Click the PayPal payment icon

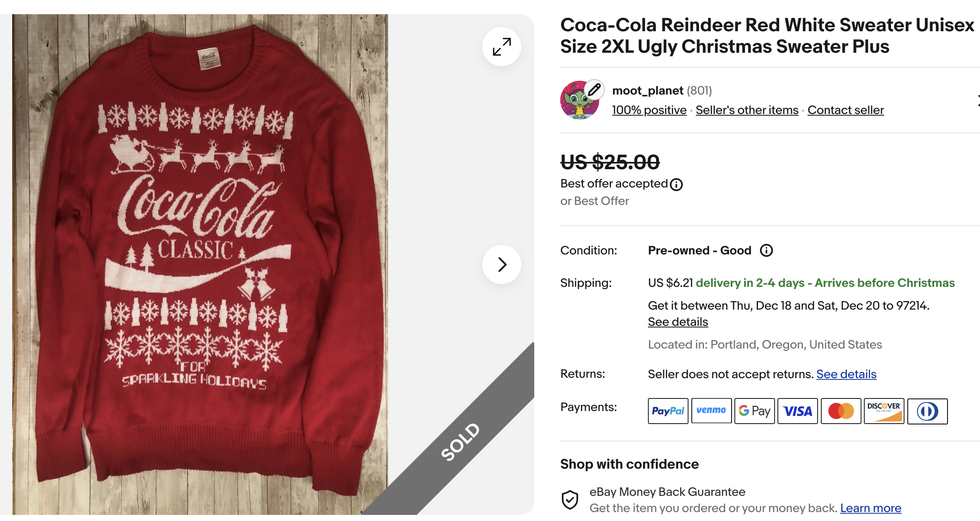coord(668,411)
